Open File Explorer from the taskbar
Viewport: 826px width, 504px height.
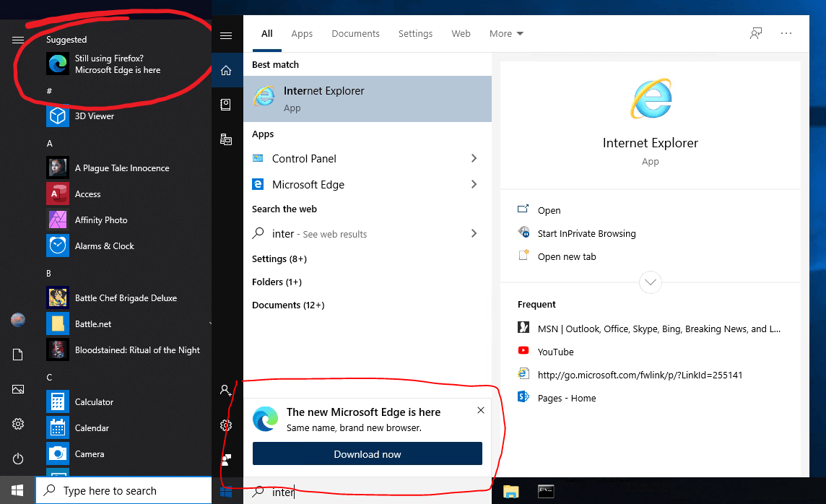[510, 491]
